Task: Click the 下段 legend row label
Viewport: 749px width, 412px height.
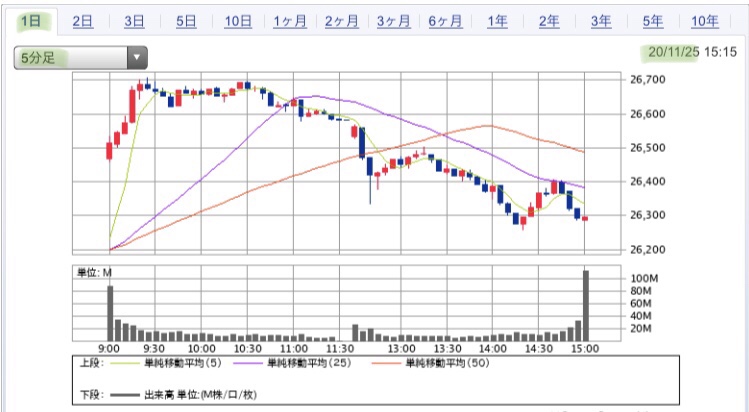Action: [x=91, y=395]
